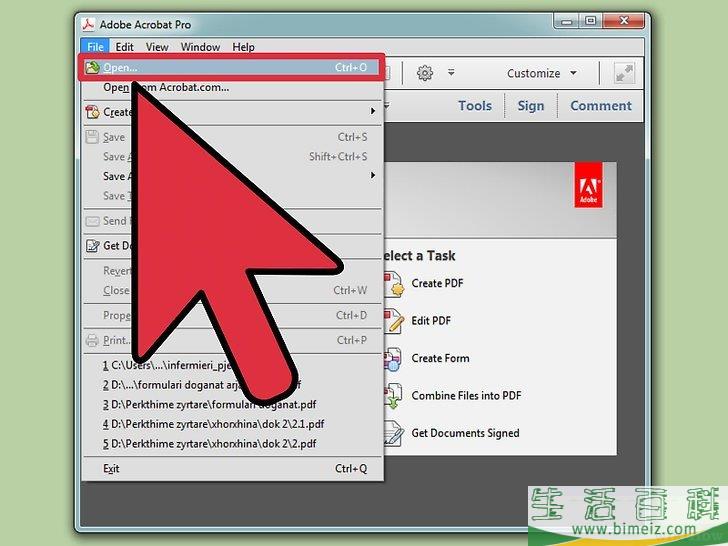Open the Edit menu

pyautogui.click(x=124, y=47)
